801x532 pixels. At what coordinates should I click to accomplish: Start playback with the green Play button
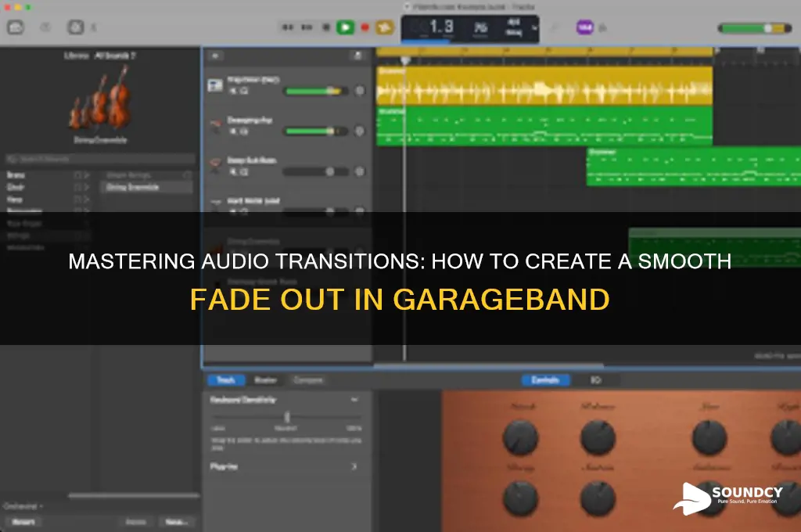(345, 27)
